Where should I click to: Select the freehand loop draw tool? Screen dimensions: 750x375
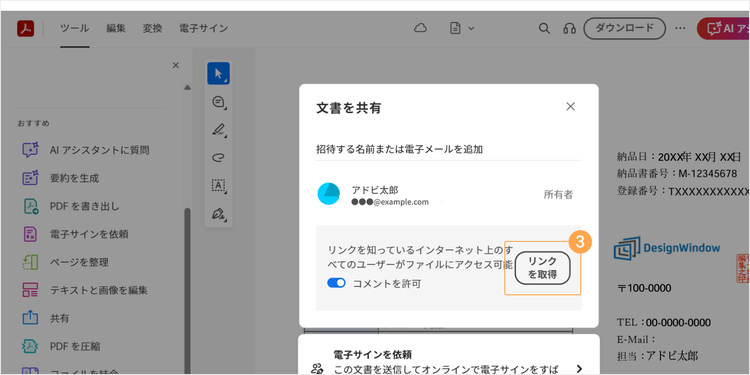[218, 157]
